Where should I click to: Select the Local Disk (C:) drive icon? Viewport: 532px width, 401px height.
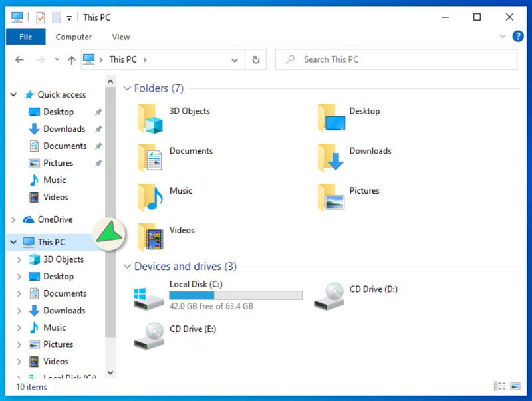point(148,296)
